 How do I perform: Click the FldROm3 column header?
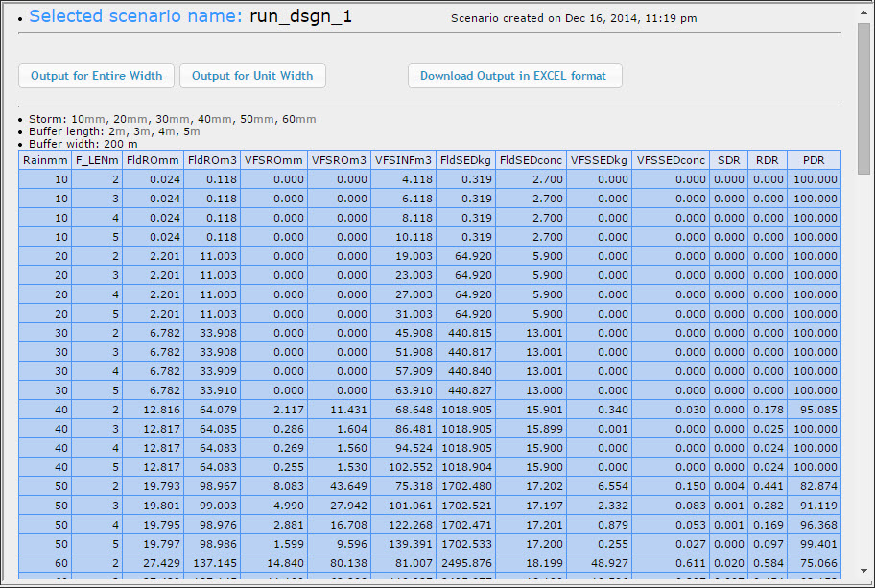tap(212, 160)
